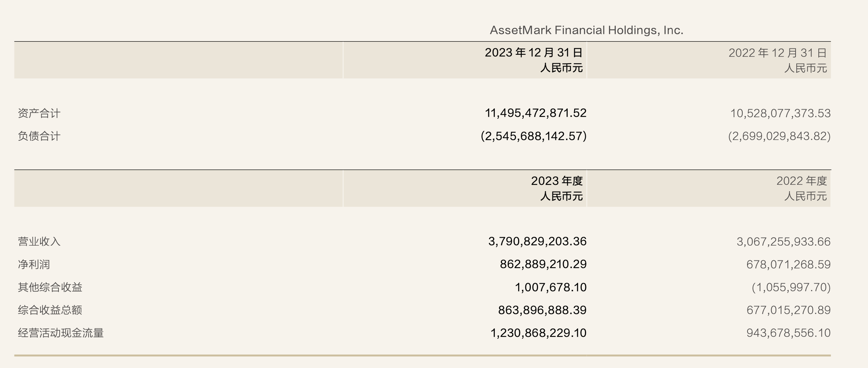868x368 pixels.
Task: Select the 2023 total assets value 11,495,472,871.52
Action: (x=535, y=113)
